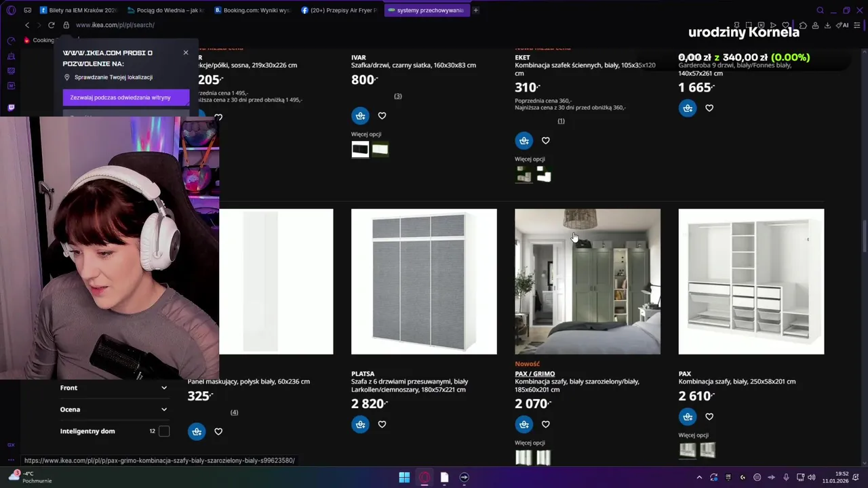The height and width of the screenshot is (488, 868).
Task: Add the PAX / GRIMO wardrobe to the cart
Action: (x=524, y=424)
